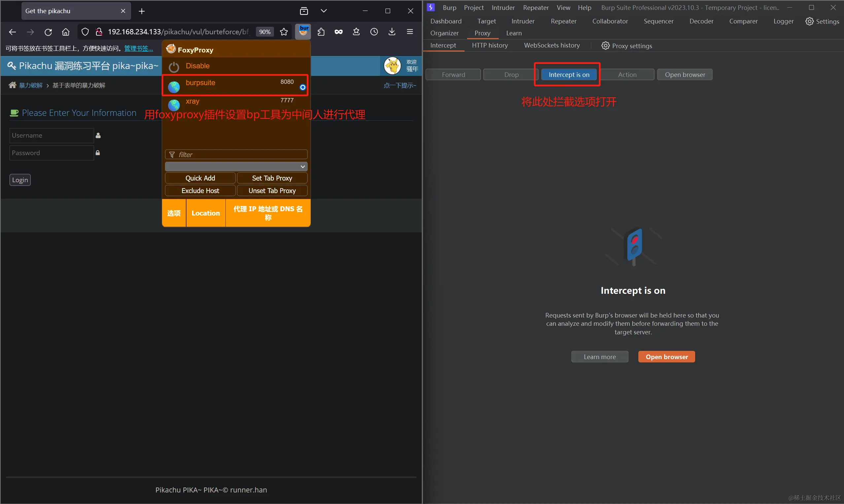Image resolution: width=844 pixels, height=504 pixels.
Task: Click the orange Open browser button
Action: tap(666, 357)
